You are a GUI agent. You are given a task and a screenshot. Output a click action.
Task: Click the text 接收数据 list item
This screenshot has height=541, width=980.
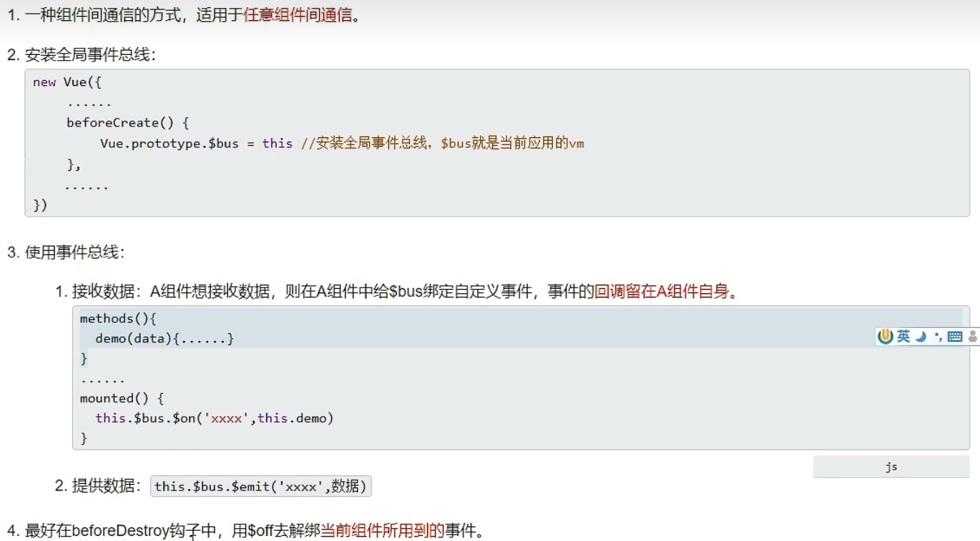[103, 292]
